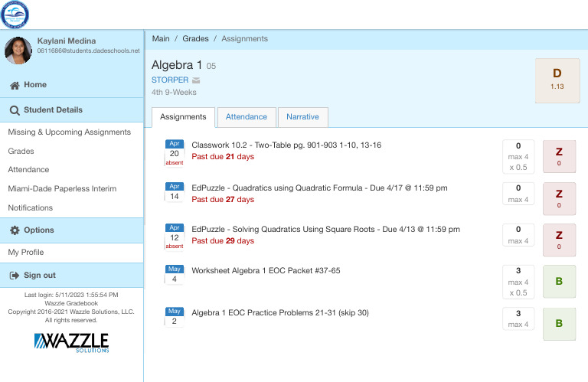Go to Main in breadcrumb
Screen dimensions: 588x382
tap(161, 38)
